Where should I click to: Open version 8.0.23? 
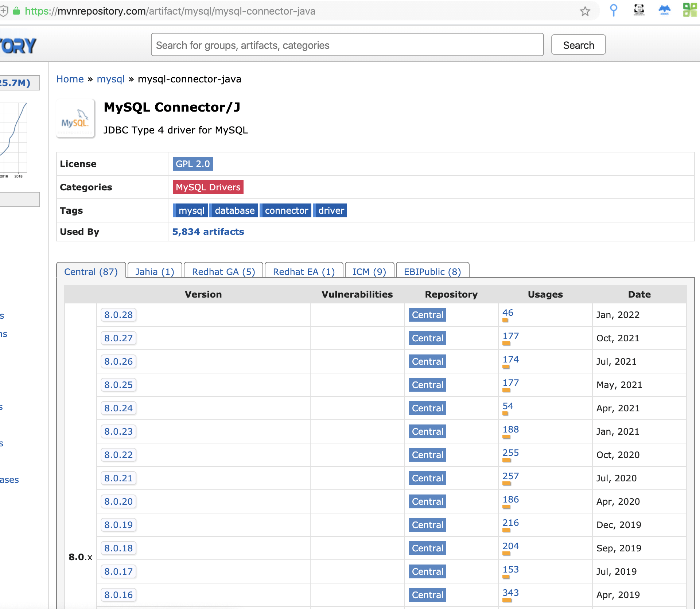118,431
